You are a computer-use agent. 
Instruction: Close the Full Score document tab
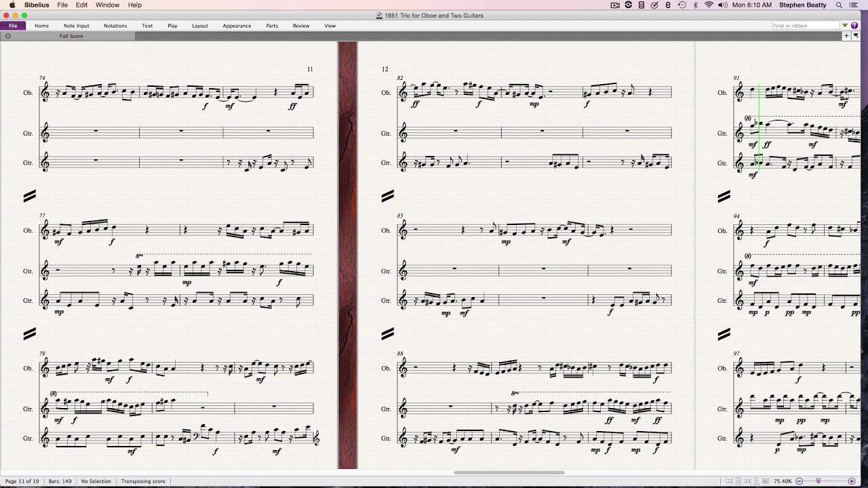tap(8, 36)
